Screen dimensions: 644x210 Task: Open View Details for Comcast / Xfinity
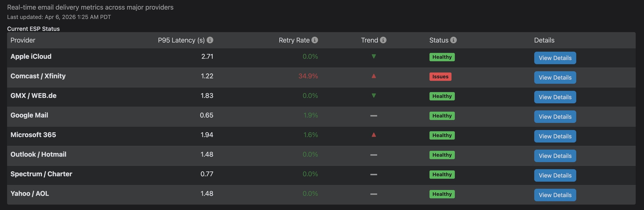[555, 77]
